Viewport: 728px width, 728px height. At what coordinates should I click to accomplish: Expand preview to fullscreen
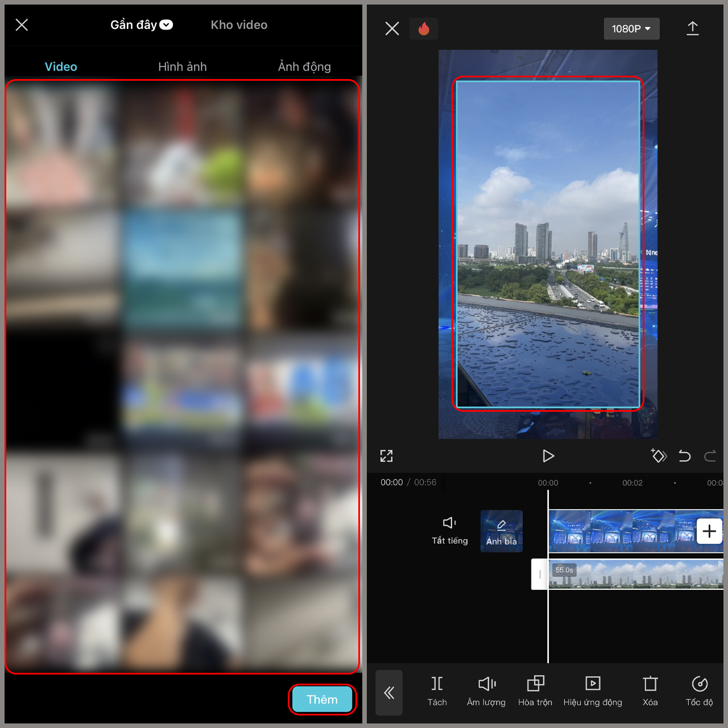386,456
